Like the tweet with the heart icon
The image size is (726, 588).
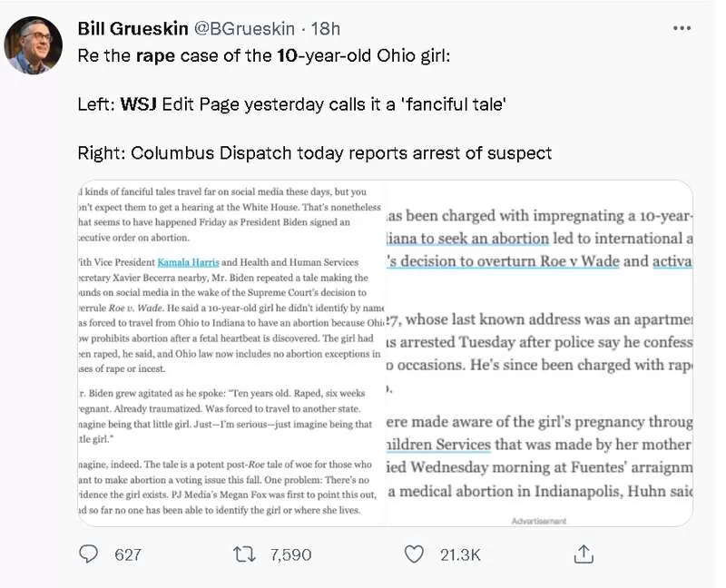[414, 554]
